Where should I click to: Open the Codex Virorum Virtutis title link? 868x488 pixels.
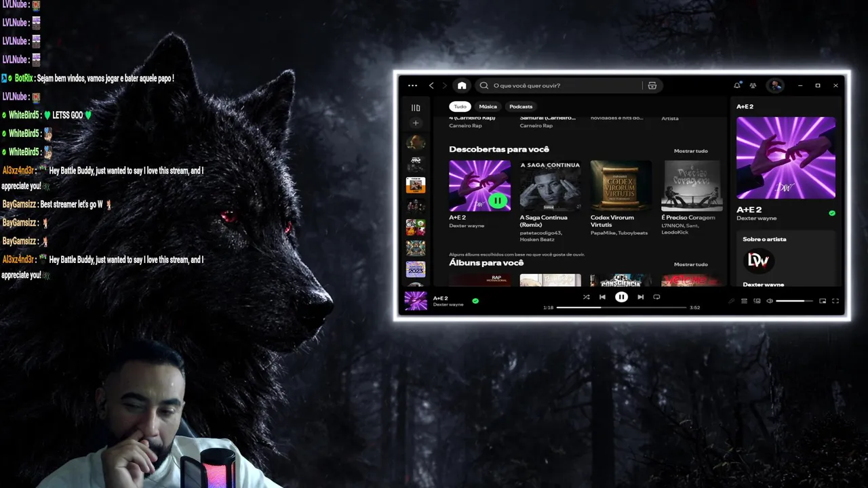pos(612,221)
